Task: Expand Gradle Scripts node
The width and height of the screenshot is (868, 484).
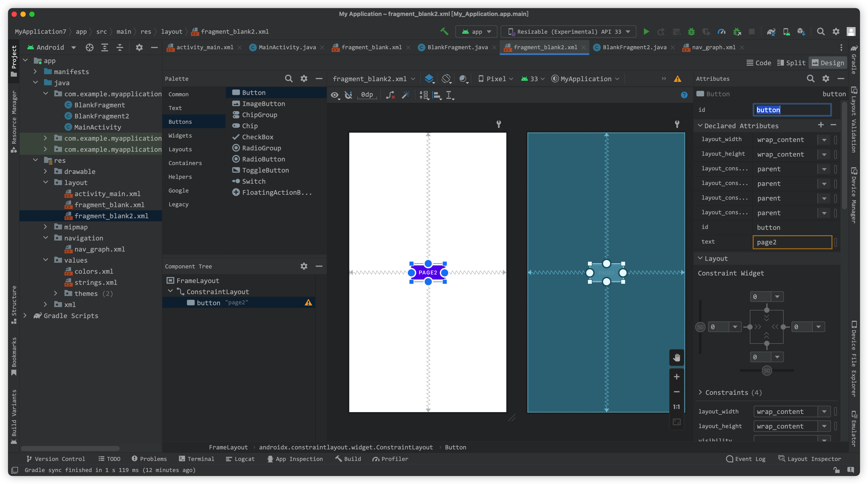Action: coord(25,316)
